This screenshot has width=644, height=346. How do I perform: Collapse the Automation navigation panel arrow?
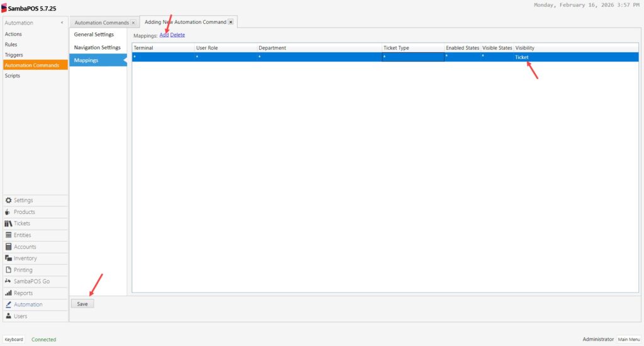click(x=62, y=23)
